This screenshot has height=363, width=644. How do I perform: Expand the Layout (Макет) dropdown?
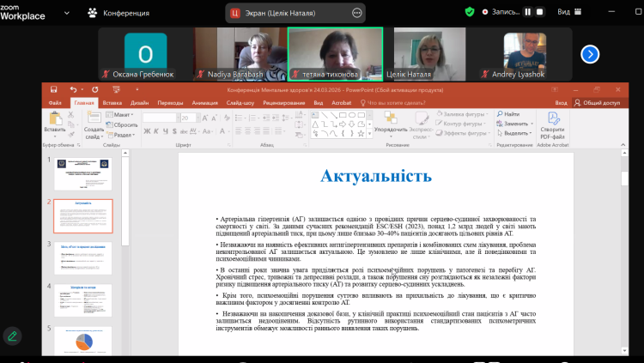122,114
